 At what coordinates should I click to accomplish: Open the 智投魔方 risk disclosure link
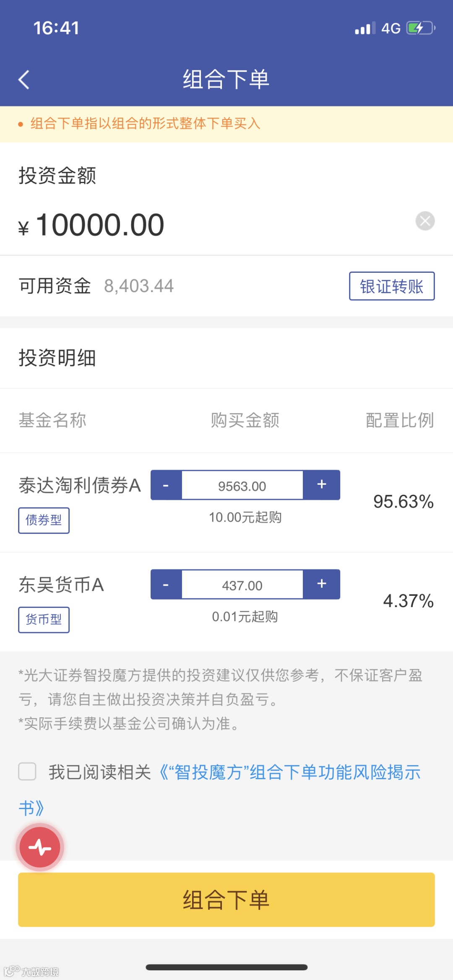pyautogui.click(x=289, y=772)
